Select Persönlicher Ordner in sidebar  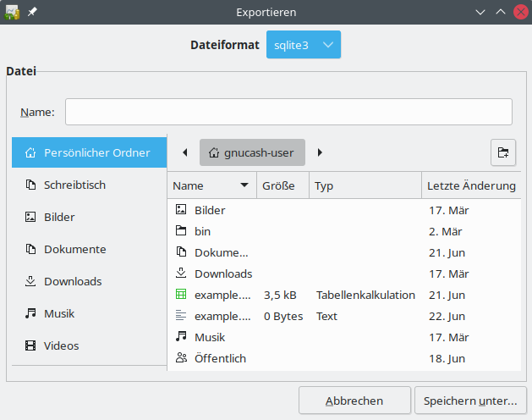coord(89,152)
